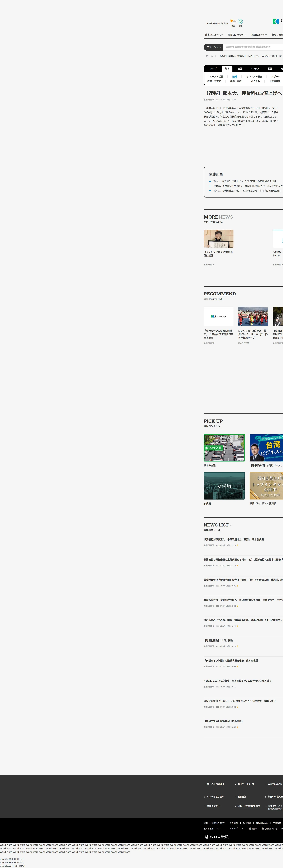This screenshot has width=283, height=868.
Task: Open footer link サイトポリシー
Action: (x=237, y=829)
